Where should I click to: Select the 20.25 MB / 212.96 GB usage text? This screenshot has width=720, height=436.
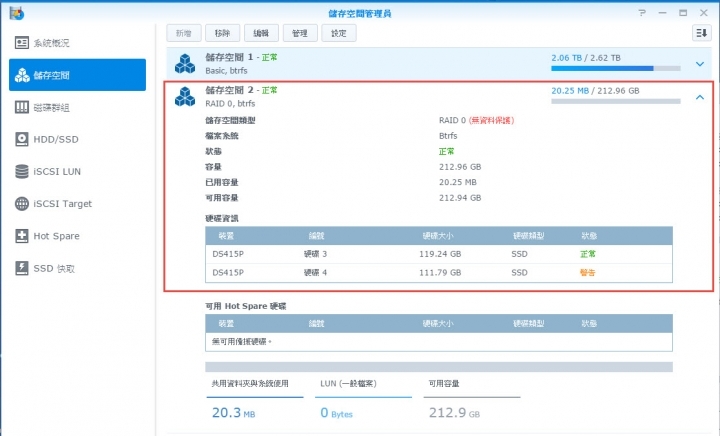click(596, 91)
